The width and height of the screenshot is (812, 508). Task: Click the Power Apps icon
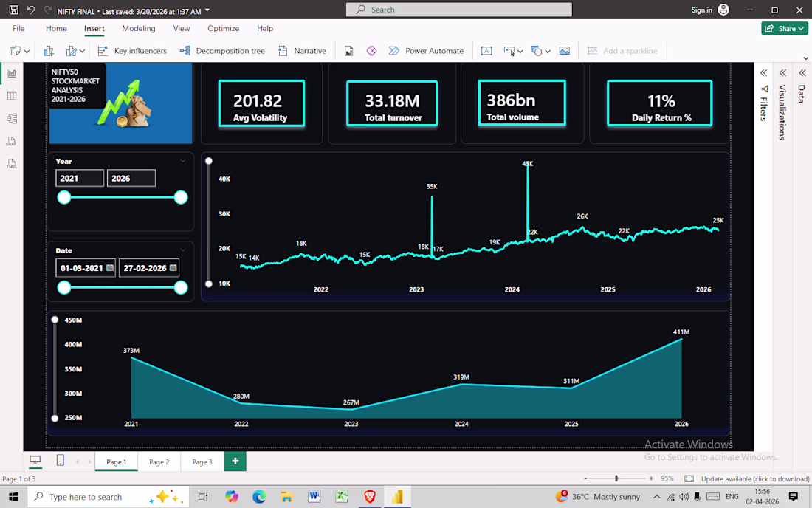click(x=371, y=51)
